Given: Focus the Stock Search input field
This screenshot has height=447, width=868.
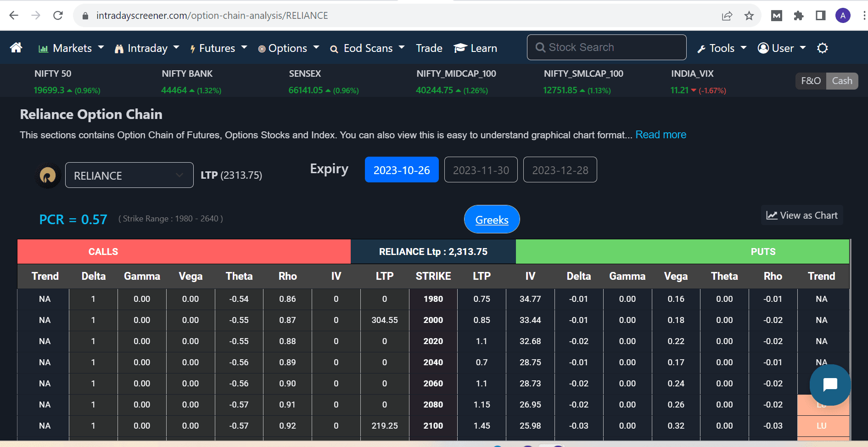Looking at the screenshot, I should pyautogui.click(x=606, y=47).
